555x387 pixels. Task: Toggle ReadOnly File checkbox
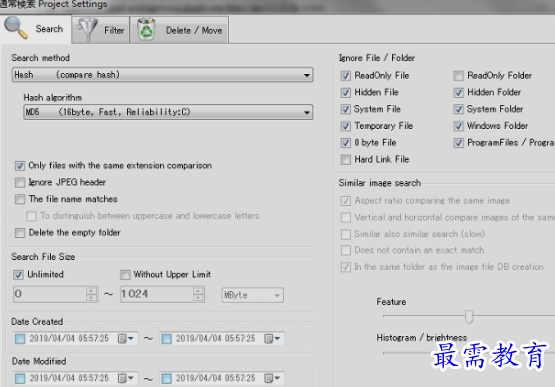[346, 76]
